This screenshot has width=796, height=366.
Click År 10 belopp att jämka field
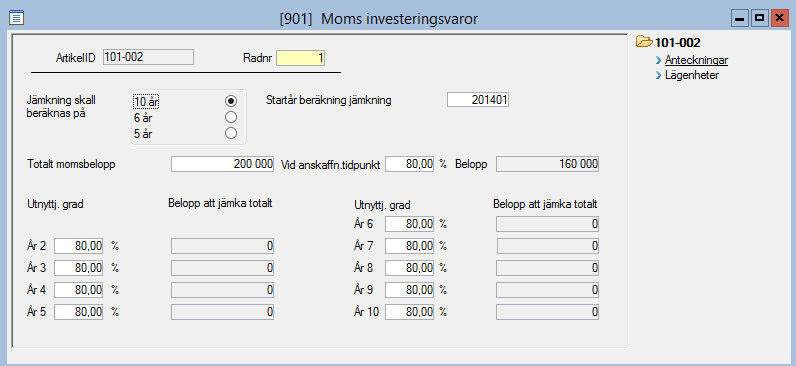pos(548,312)
